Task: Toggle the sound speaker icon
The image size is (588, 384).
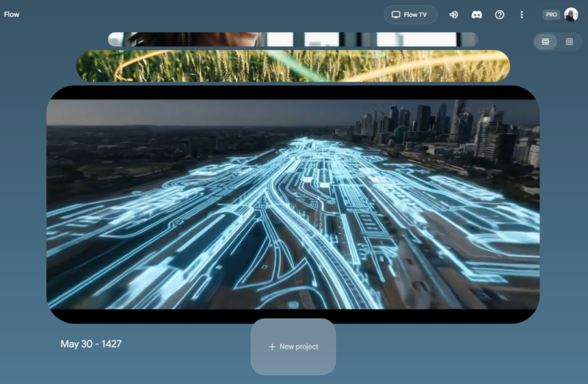Action: coord(453,15)
